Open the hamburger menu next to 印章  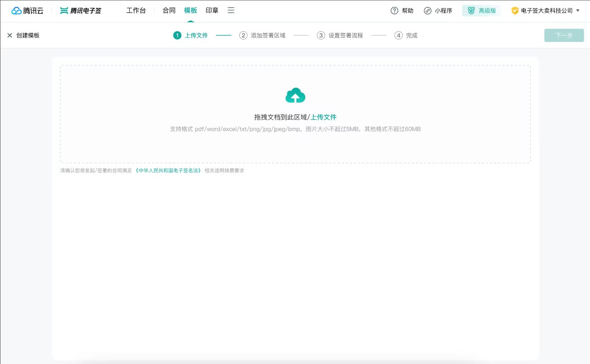click(231, 10)
